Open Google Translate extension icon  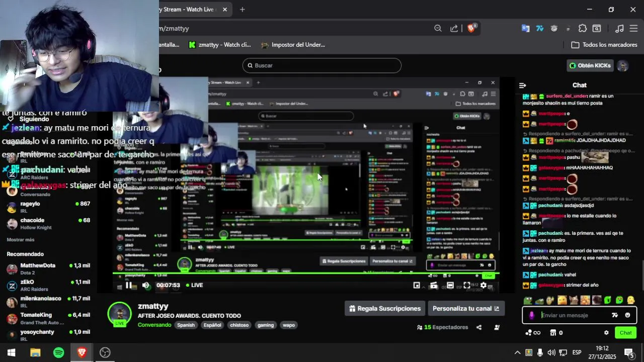pyautogui.click(x=525, y=29)
